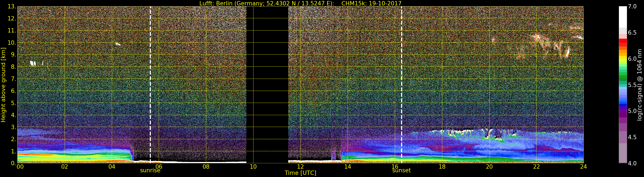Click the colorbar label 'log(rc-signal) @ 1064 nm'
644x177 pixels.
coord(640,85)
